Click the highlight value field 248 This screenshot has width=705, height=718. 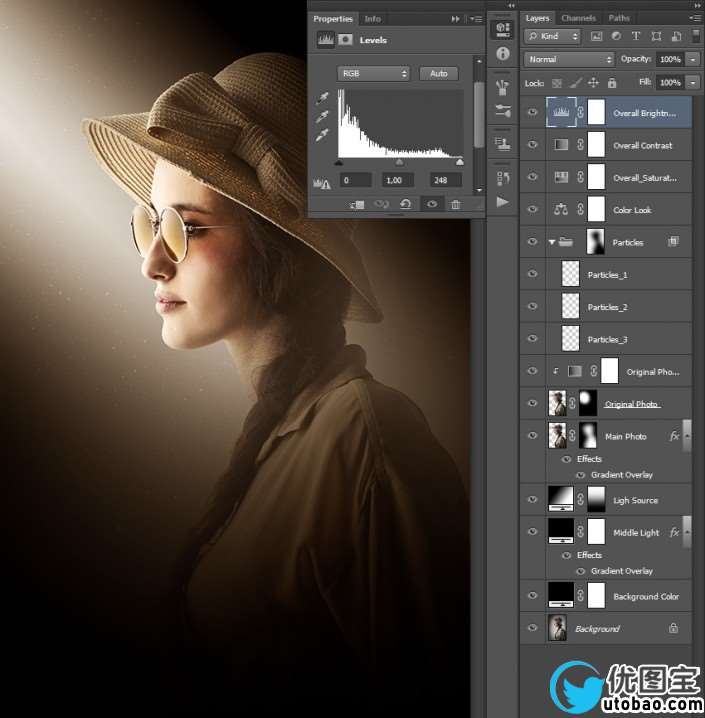click(445, 180)
